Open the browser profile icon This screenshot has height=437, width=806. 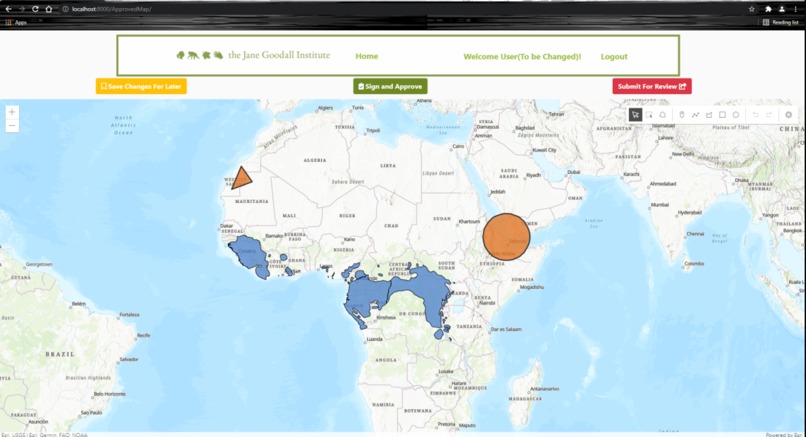tap(782, 9)
